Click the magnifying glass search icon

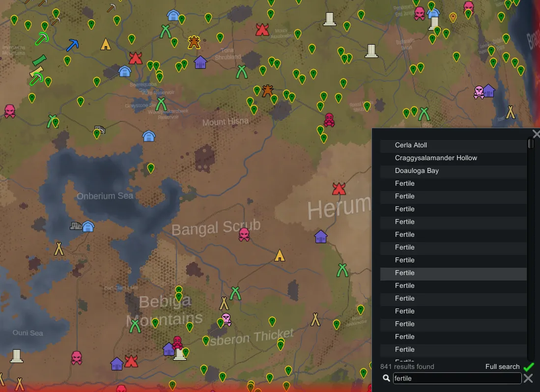click(x=386, y=378)
